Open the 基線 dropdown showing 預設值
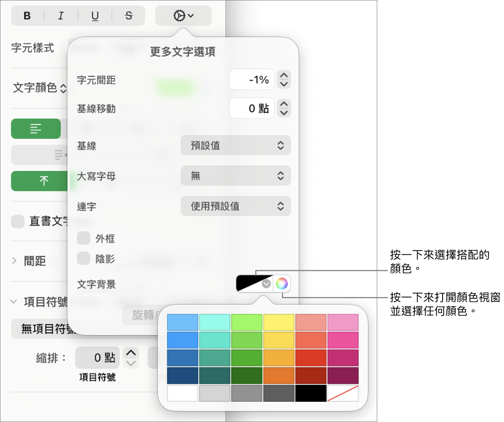The image size is (504, 422). 236,145
